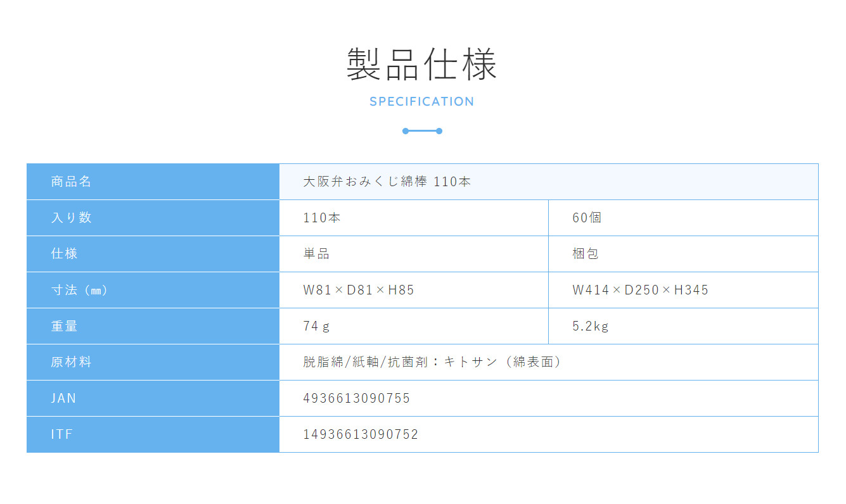Click the 5.2kg weight value

pos(590,326)
